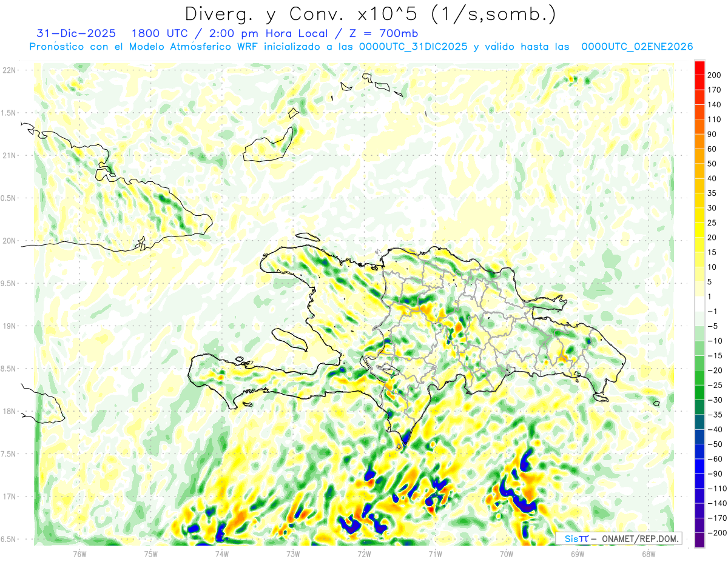Click the positive "170" color scale value

(x=714, y=90)
